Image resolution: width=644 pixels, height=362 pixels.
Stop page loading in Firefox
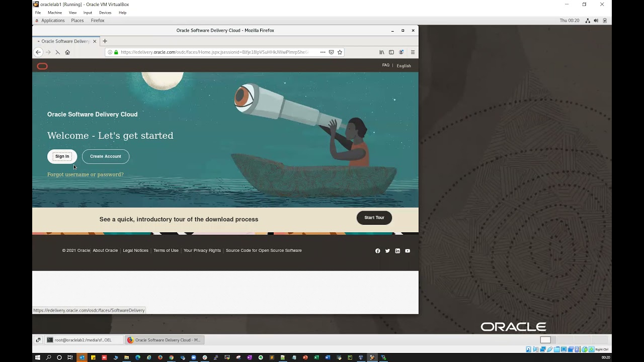(x=57, y=52)
